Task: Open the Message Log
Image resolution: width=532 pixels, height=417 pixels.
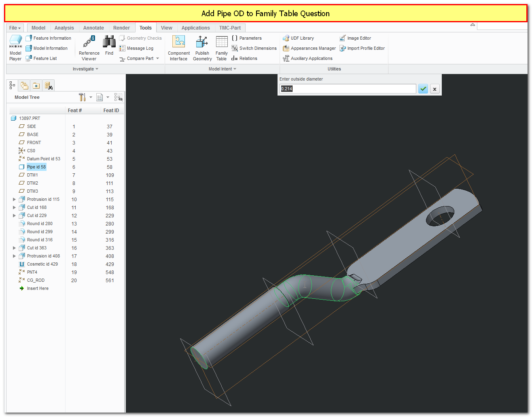Action: pos(136,48)
